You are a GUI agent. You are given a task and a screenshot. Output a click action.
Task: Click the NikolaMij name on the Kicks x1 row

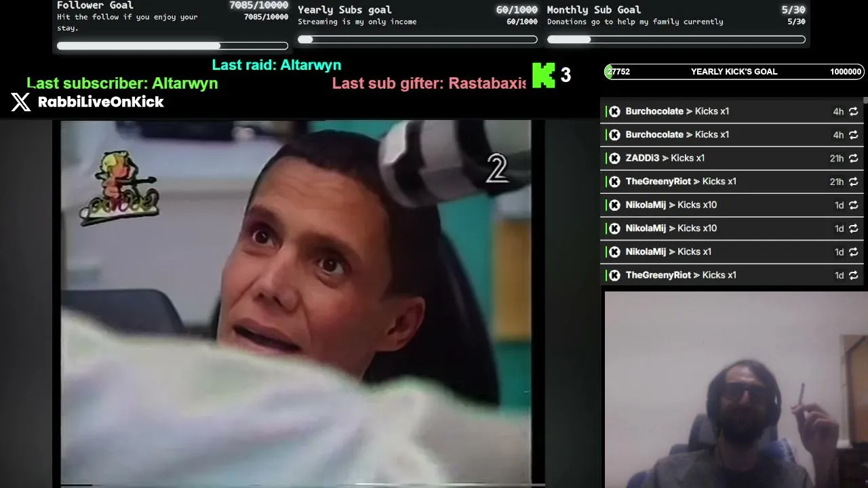(x=646, y=252)
